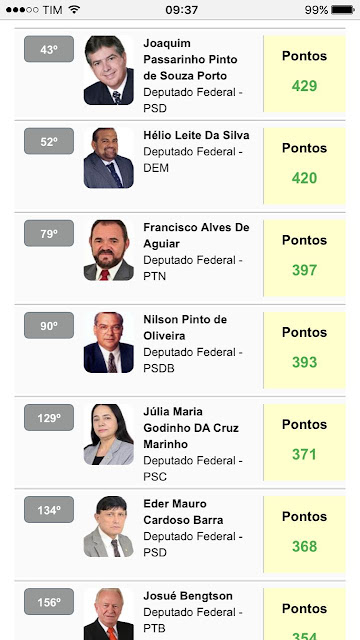Tap the 129º ranking badge
The height and width of the screenshot is (640, 360).
tap(49, 418)
